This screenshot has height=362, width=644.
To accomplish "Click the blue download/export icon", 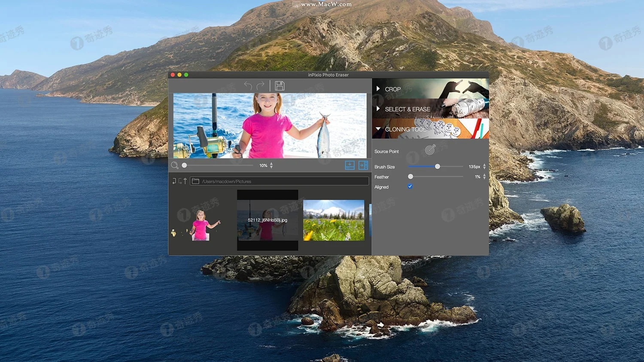I will [350, 165].
